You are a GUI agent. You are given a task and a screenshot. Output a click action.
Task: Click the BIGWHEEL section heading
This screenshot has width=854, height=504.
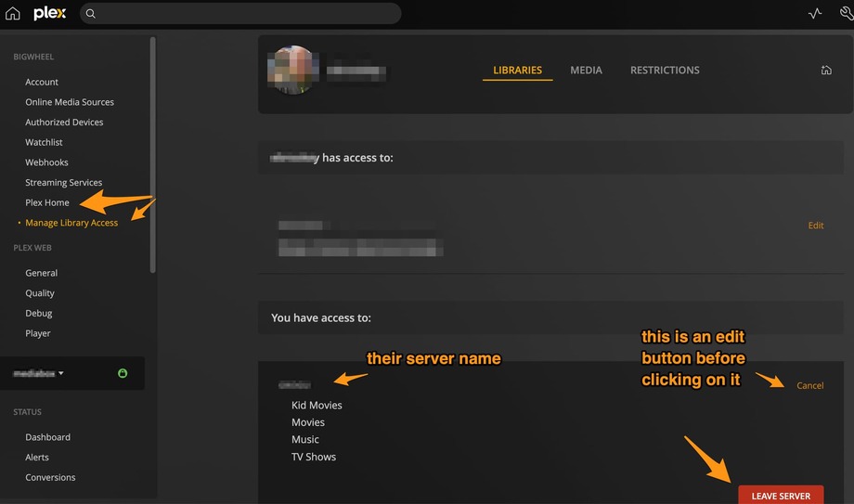[33, 57]
